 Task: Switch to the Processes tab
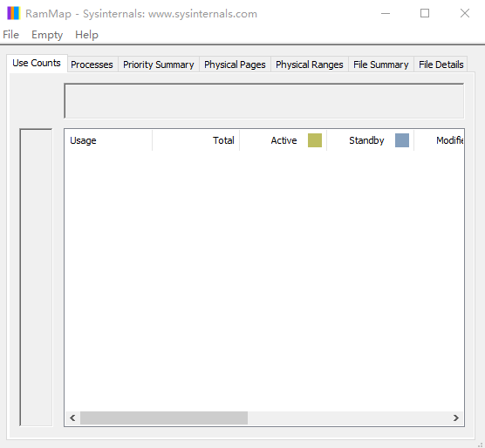pos(92,64)
